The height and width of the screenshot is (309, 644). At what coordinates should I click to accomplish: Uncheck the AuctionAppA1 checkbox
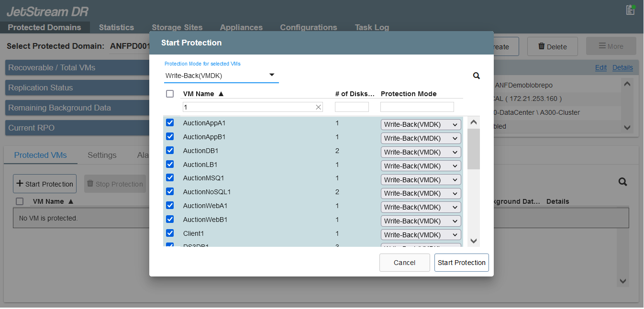click(x=170, y=123)
